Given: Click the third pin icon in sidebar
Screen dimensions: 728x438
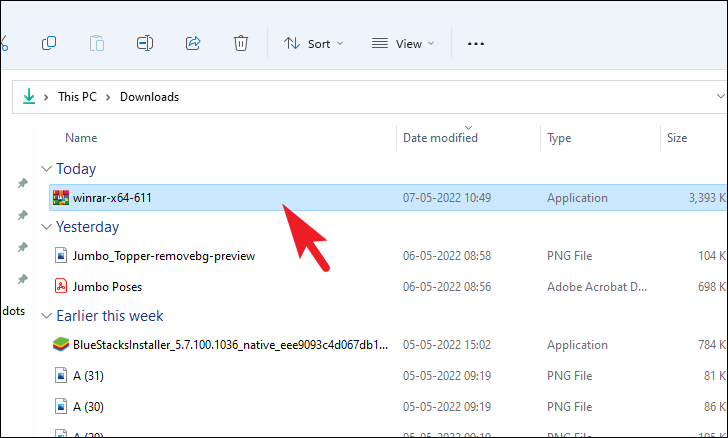Looking at the screenshot, I should [22, 247].
